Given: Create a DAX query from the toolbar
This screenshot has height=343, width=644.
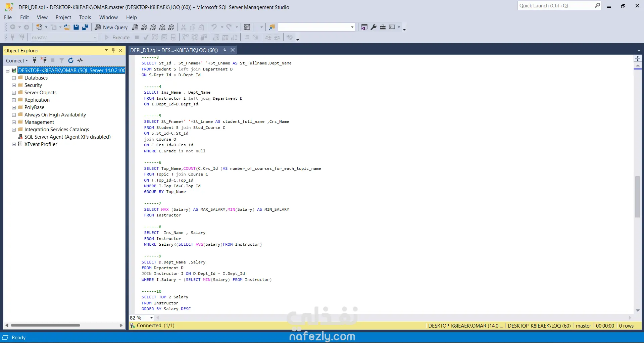Looking at the screenshot, I should (x=171, y=27).
